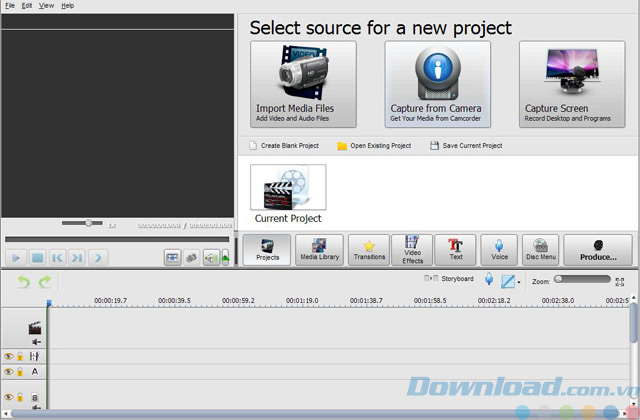The width and height of the screenshot is (640, 420).
Task: Click the timeline vertical scrollbar
Action: pyautogui.click(x=633, y=322)
